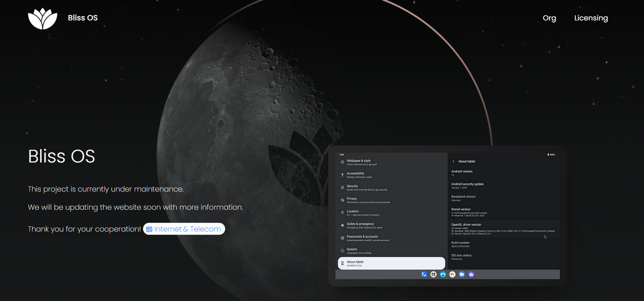Viewport: 644px width, 301px height.
Task: Click 'SELinux status' entry in tablet preview
Action: coord(503,257)
